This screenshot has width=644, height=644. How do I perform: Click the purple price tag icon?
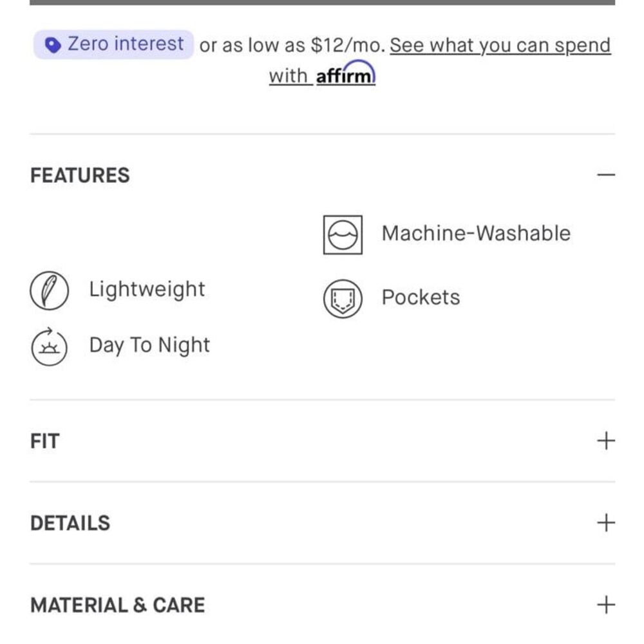pyautogui.click(x=53, y=45)
